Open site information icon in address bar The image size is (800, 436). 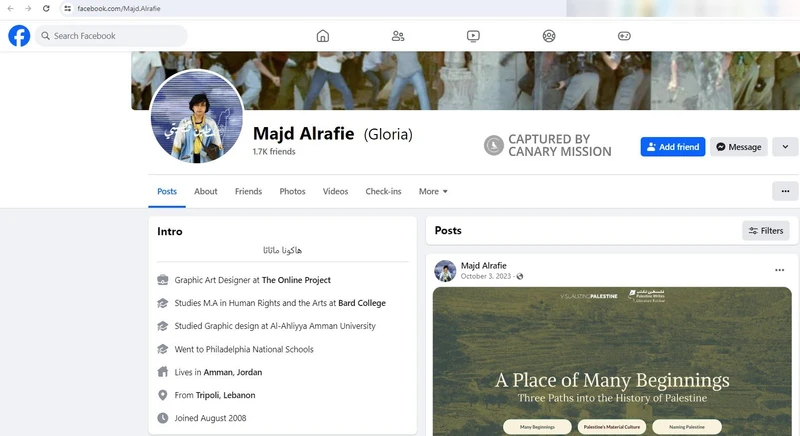point(67,8)
